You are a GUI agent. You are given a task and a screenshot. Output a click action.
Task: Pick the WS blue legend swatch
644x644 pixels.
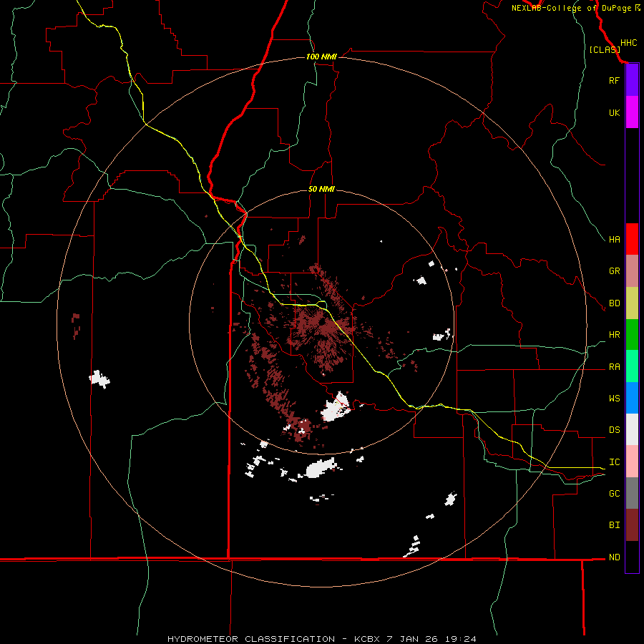point(632,398)
